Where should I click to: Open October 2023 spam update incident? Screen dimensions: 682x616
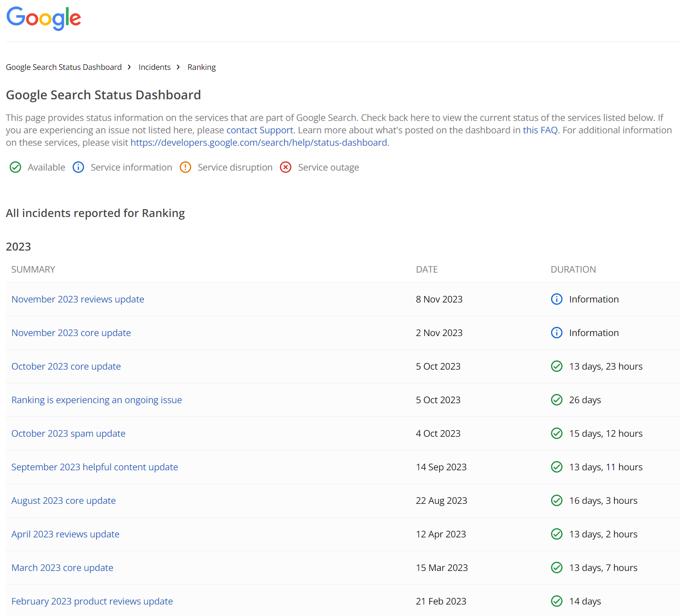(68, 433)
